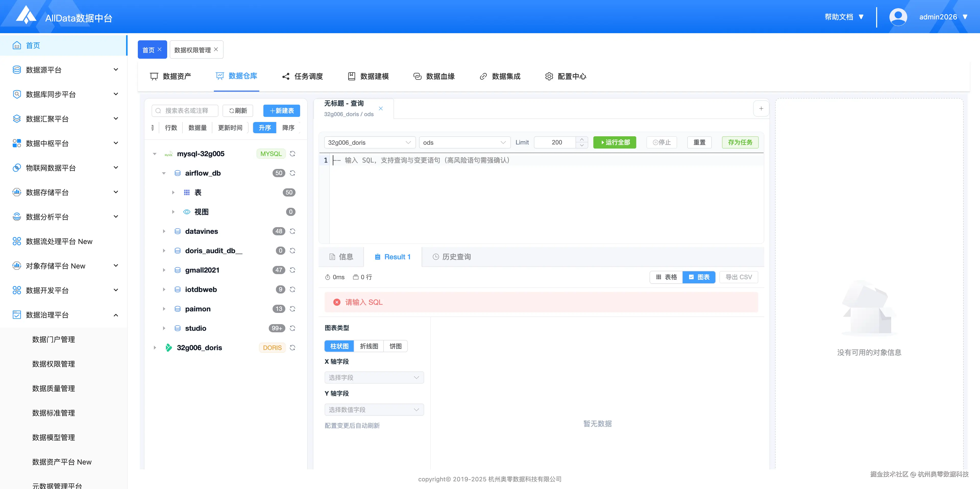
Task: Increase the Limit value with up stepper
Action: coord(582,139)
